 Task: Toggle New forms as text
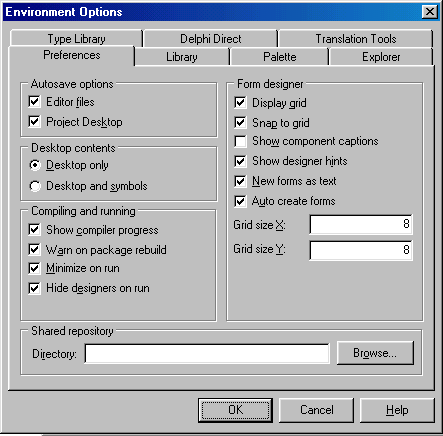coord(240,181)
